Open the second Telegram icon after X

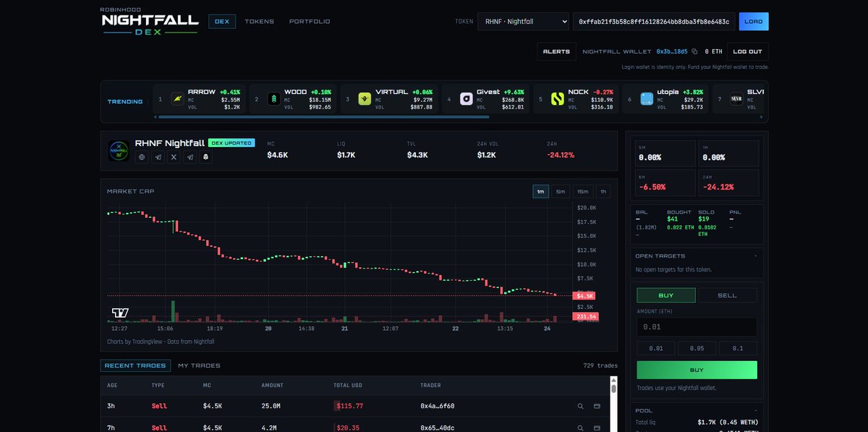(x=190, y=156)
